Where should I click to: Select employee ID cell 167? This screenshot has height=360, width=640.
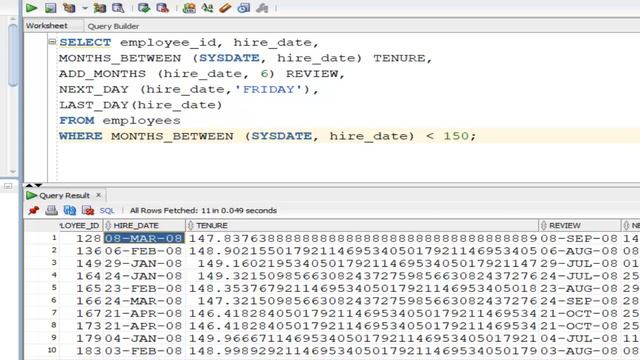pos(82,313)
